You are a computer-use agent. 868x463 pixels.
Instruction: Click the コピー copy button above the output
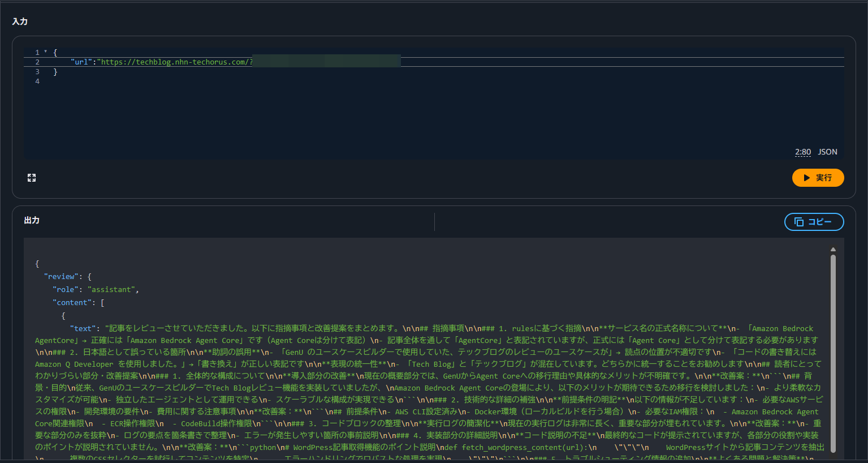click(x=814, y=222)
